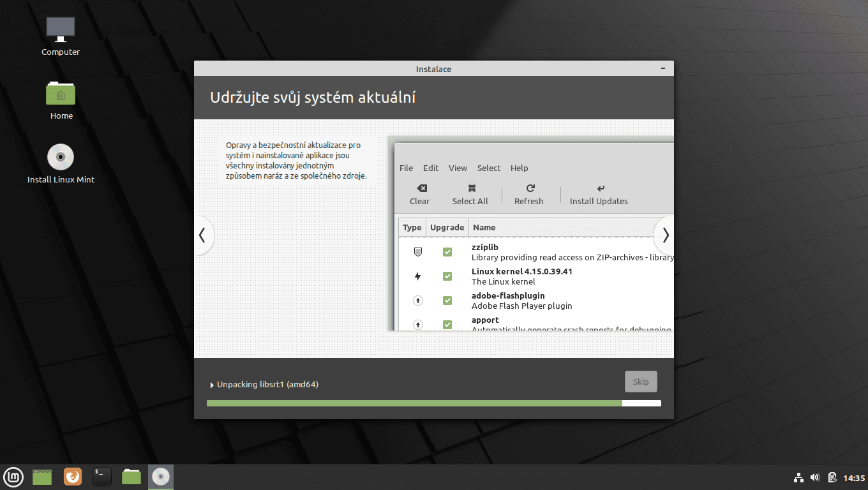
Task: Open the View menu
Action: click(458, 168)
